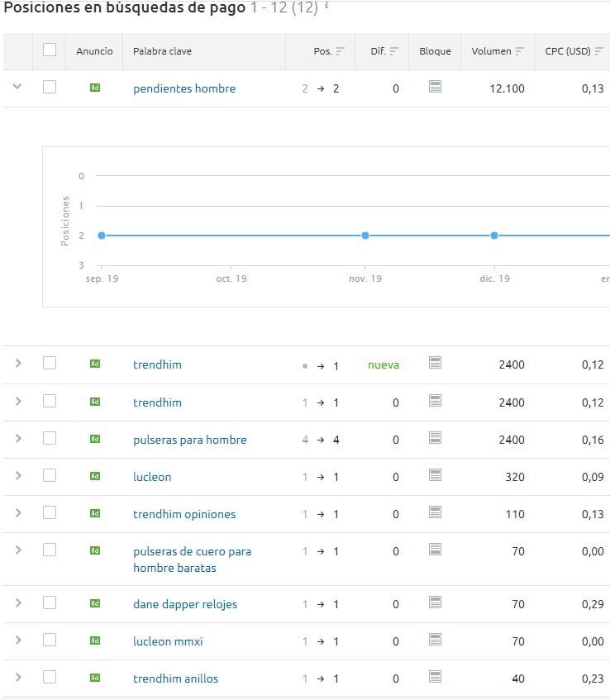
Task: Open the block icon for lucleon mmxi
Action: (x=435, y=640)
